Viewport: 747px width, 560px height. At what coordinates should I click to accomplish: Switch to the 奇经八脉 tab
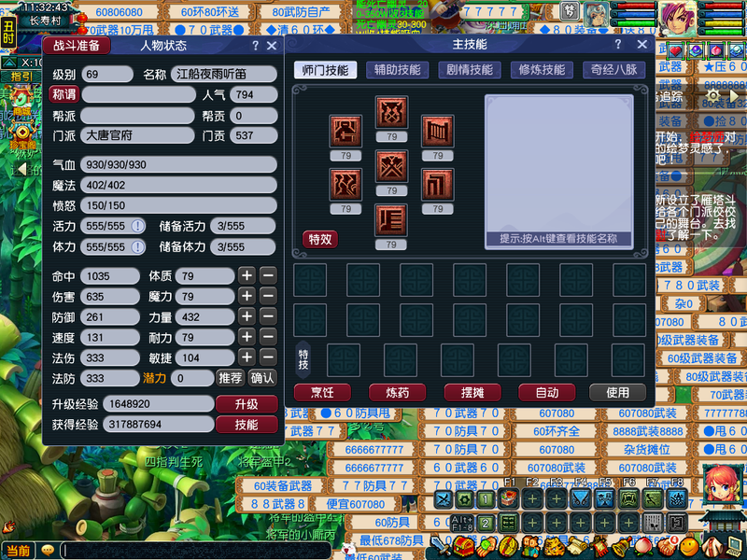[x=614, y=70]
